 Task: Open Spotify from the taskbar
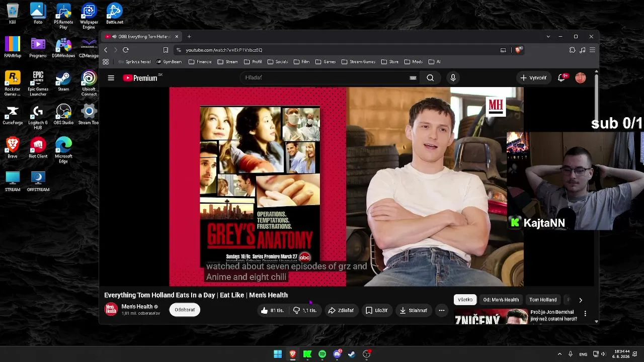323,354
